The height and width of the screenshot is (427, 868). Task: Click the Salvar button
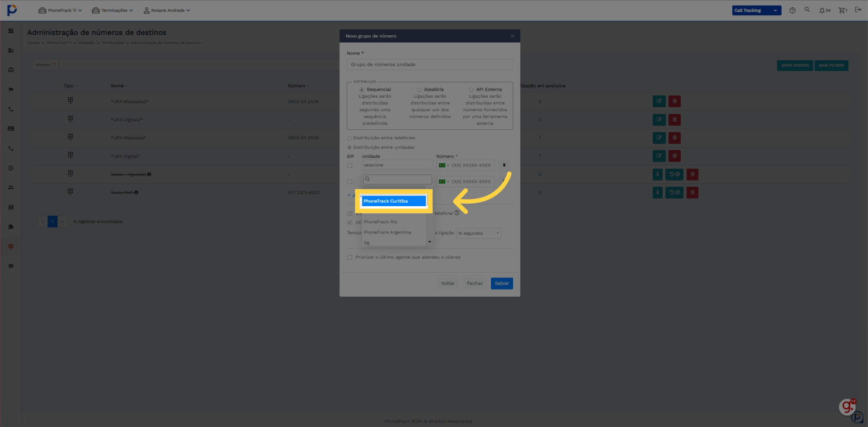(x=502, y=284)
